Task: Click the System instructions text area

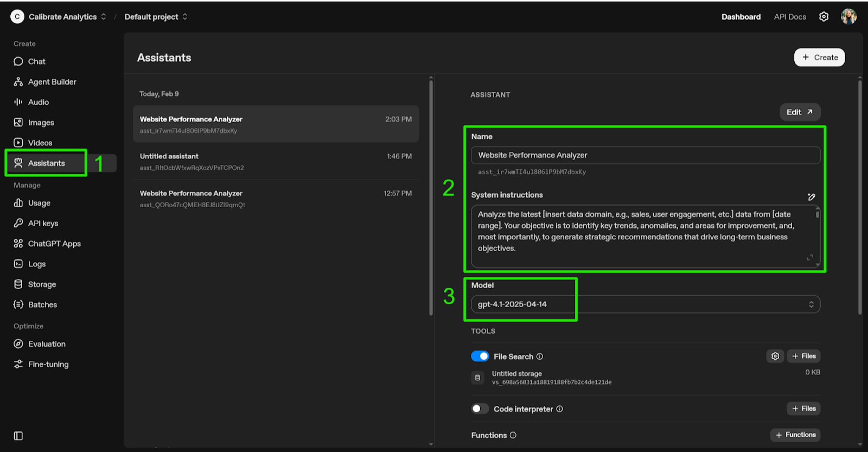Action: point(645,236)
